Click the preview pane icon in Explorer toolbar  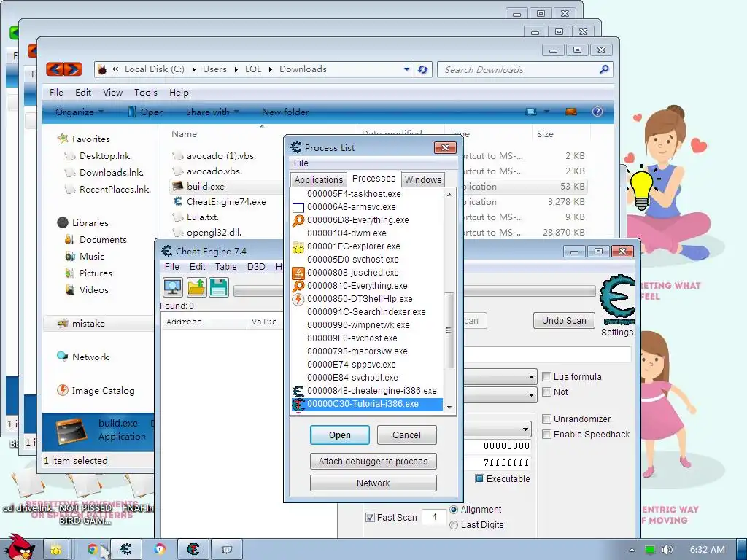(570, 112)
